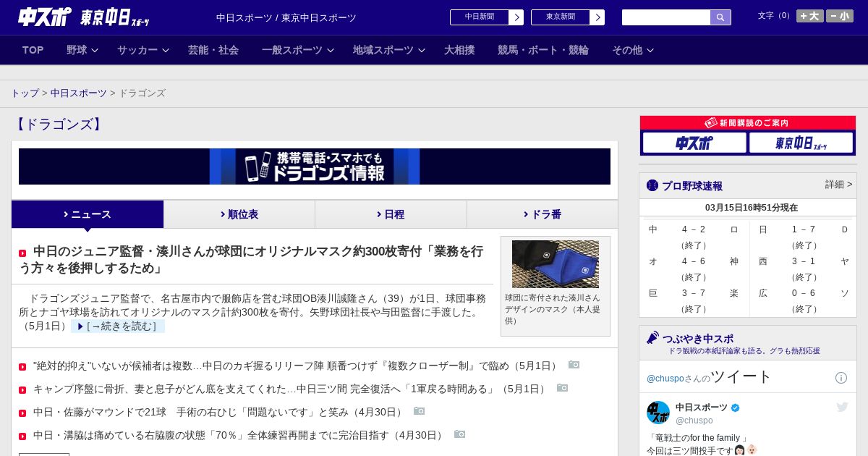Open 大相撲 navigation item

[x=459, y=50]
